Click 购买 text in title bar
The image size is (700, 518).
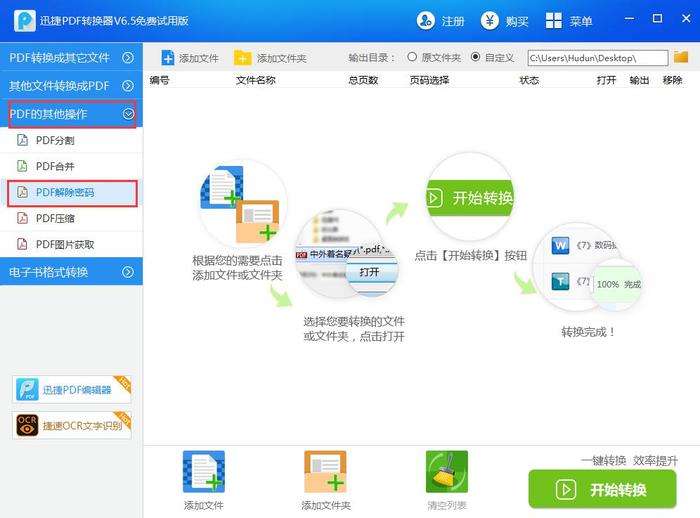(517, 21)
